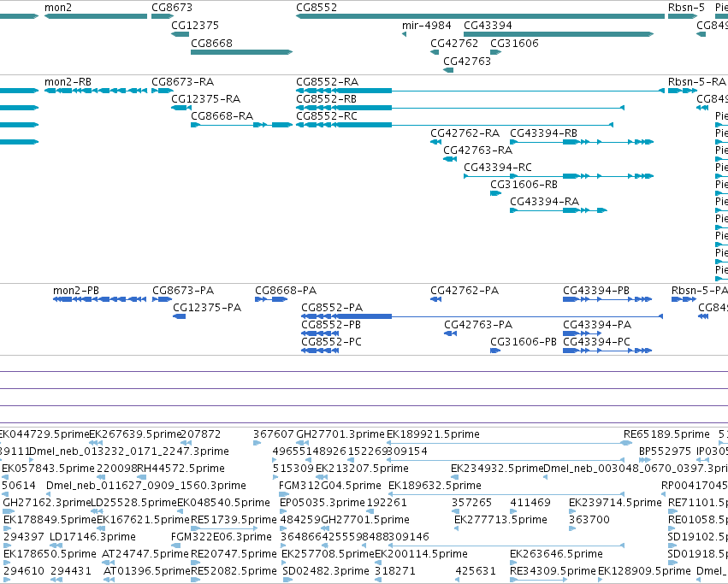The image size is (728, 584).
Task: Click the CG43394-RA transcript label
Action: (x=545, y=202)
